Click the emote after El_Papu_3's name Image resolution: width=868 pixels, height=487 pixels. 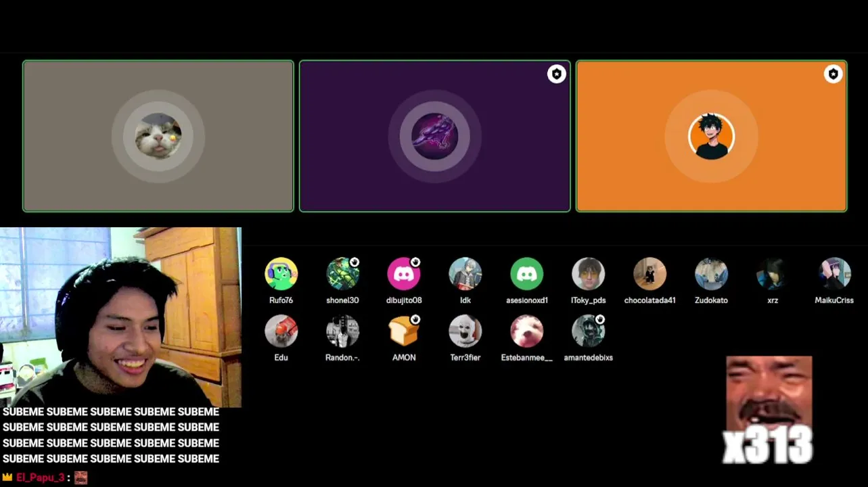81,478
